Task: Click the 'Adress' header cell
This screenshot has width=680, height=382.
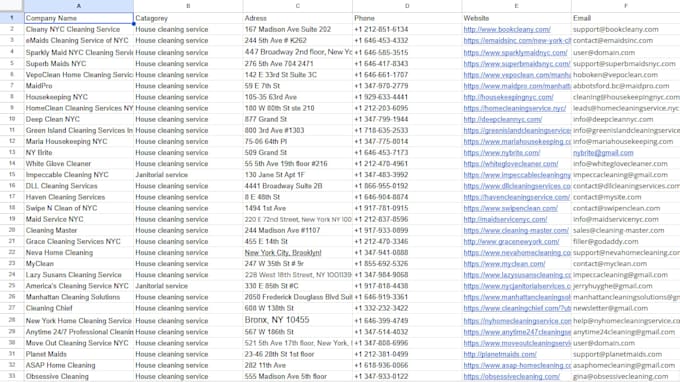Action: click(x=298, y=18)
